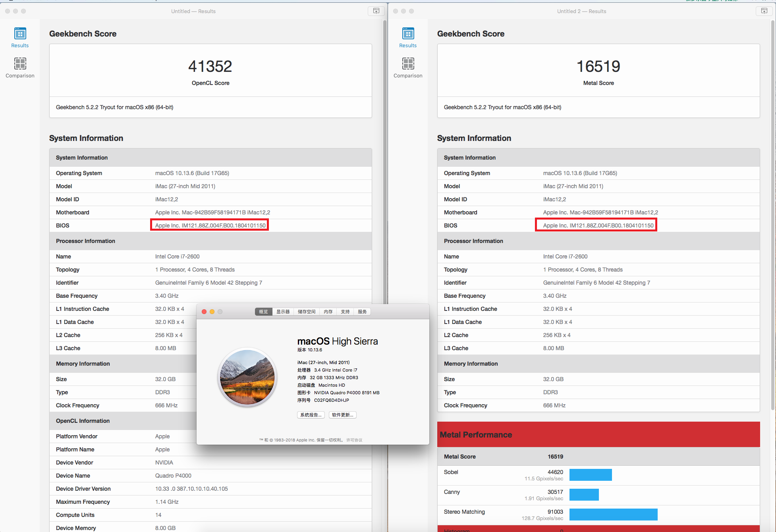Click the right window's vertical scrollbar
This screenshot has height=532, width=776.
pyautogui.click(x=772, y=214)
